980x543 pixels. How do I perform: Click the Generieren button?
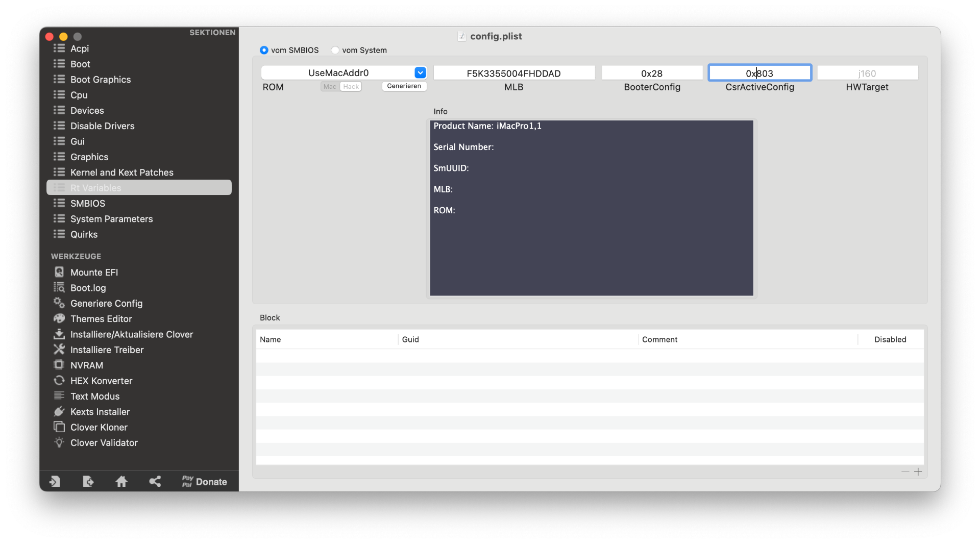click(x=404, y=86)
